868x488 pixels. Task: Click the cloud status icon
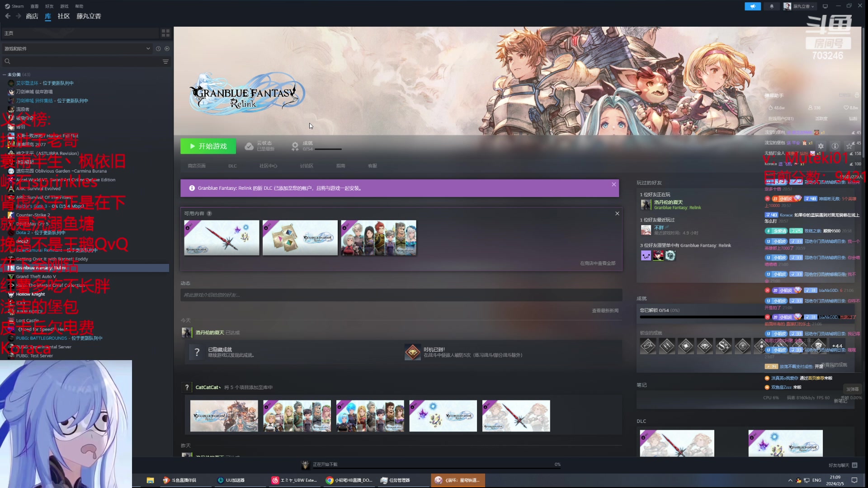coord(249,146)
